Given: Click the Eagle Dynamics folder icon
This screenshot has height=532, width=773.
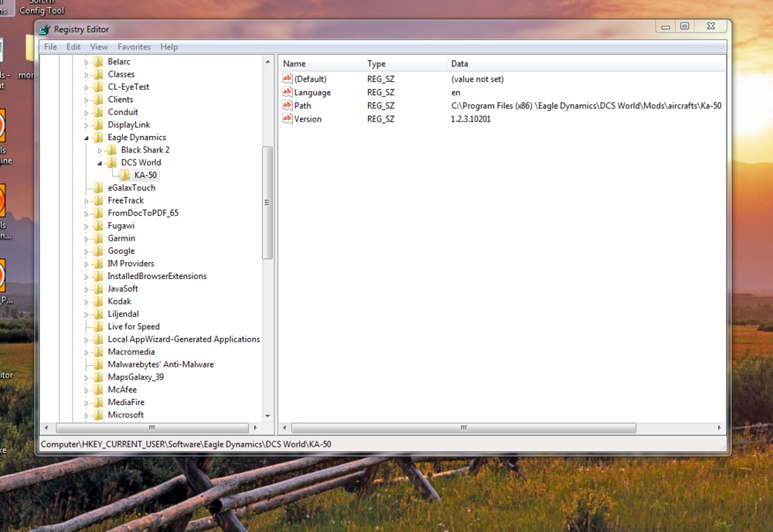Looking at the screenshot, I should (x=99, y=138).
